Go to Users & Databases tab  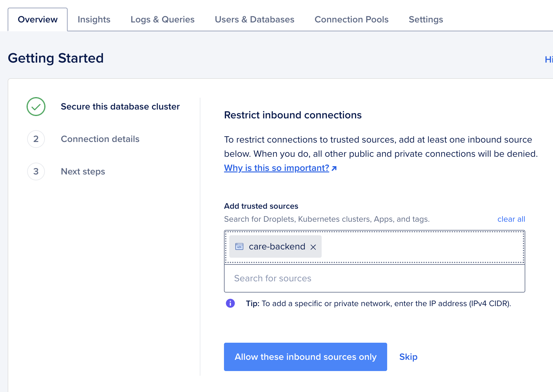(x=255, y=19)
